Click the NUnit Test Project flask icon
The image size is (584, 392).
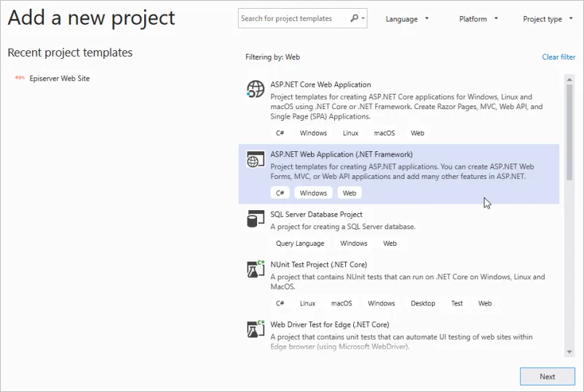256,269
